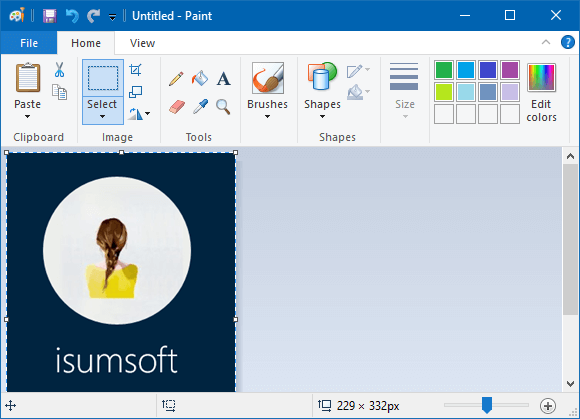Click the zoom slider thumb
The width and height of the screenshot is (580, 419).
(x=487, y=405)
